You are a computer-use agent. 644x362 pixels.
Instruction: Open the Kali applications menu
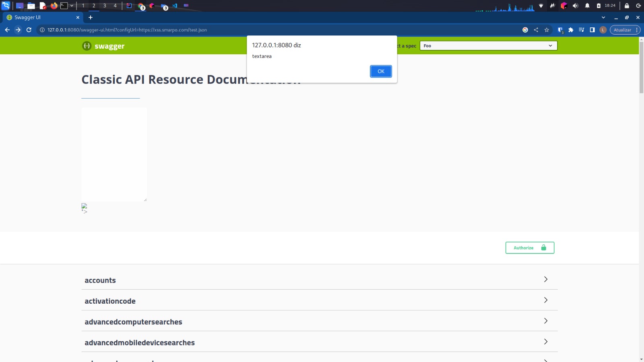(x=6, y=6)
